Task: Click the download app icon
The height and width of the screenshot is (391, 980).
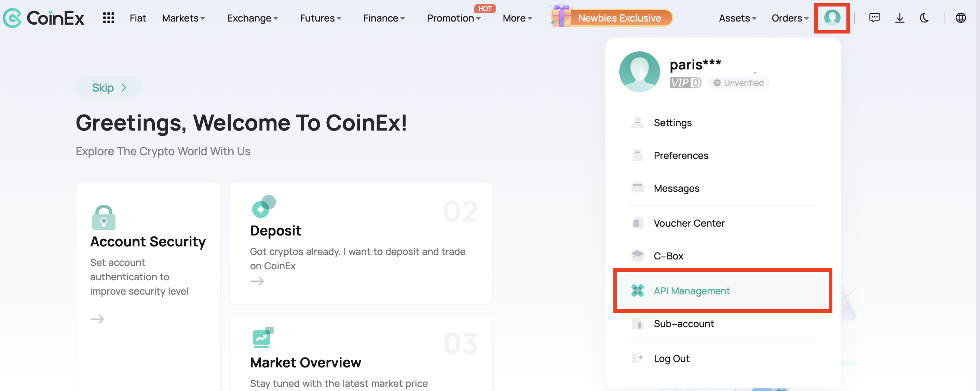Action: click(x=899, y=18)
